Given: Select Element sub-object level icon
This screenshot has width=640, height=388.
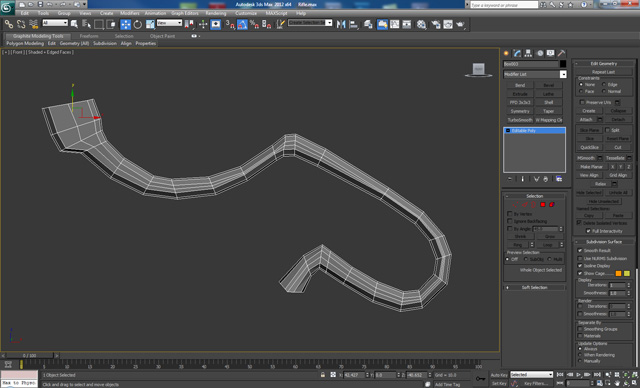Looking at the screenshot, I should (552, 204).
